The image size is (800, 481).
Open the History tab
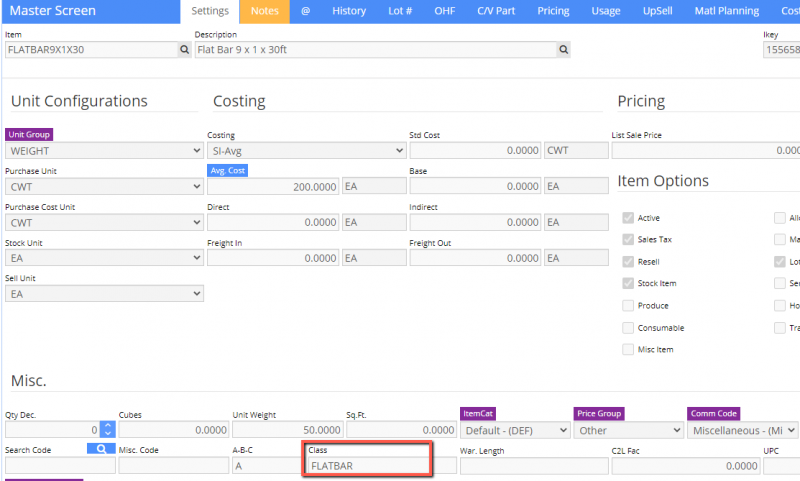[x=348, y=11]
